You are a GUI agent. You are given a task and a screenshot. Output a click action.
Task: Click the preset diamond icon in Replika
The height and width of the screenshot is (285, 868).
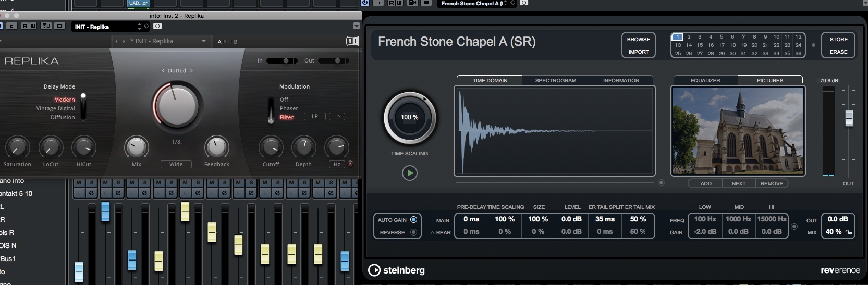(146, 26)
